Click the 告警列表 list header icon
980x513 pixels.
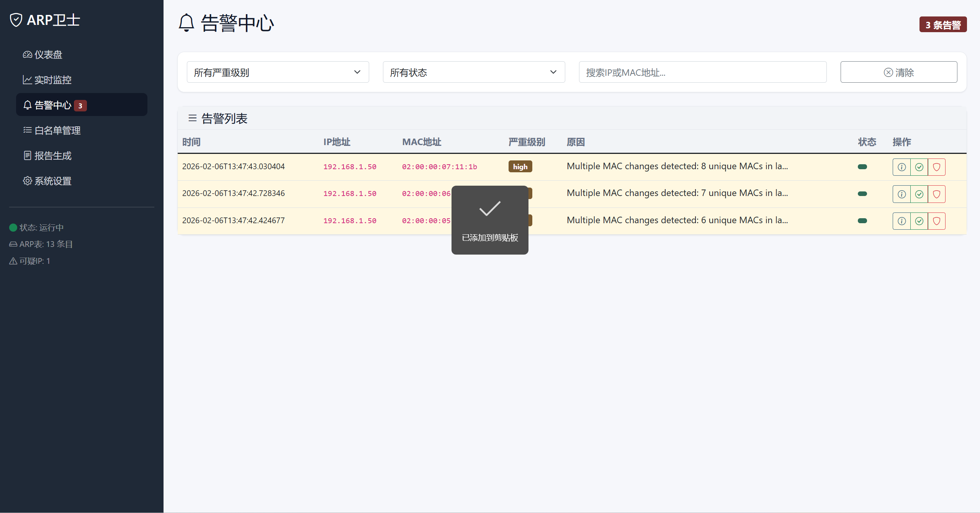[x=192, y=118]
